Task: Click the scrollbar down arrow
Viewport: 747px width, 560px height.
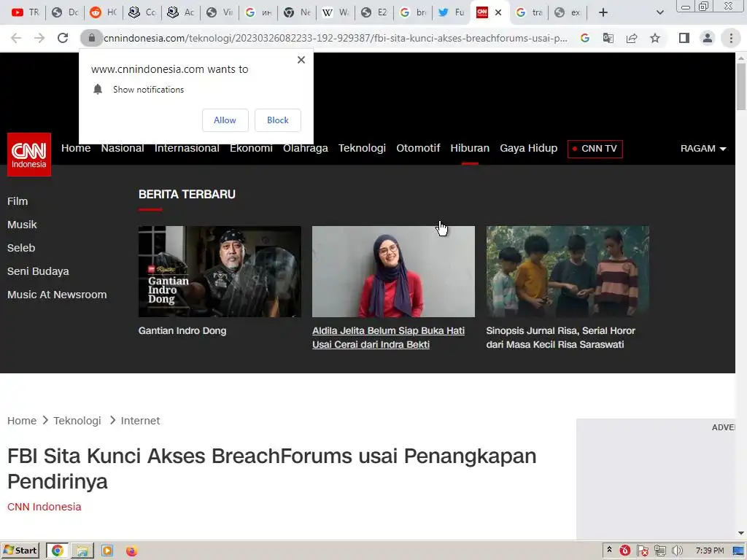Action: pyautogui.click(x=741, y=533)
